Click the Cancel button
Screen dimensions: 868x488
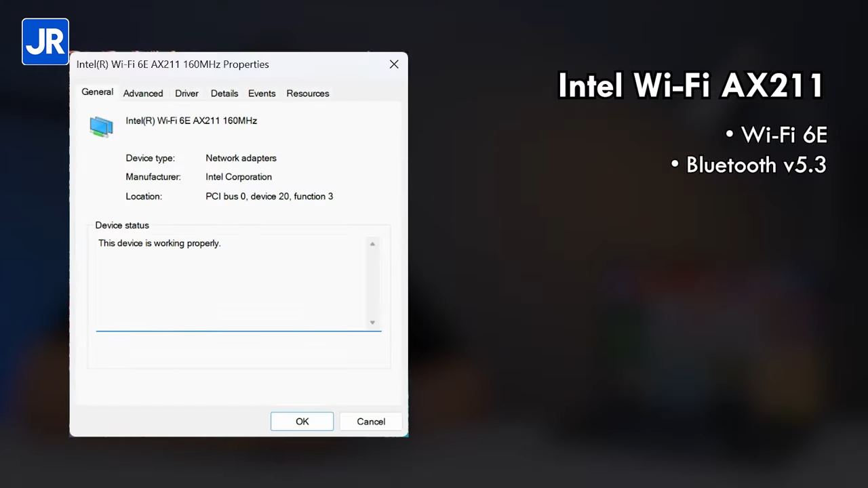tap(371, 422)
